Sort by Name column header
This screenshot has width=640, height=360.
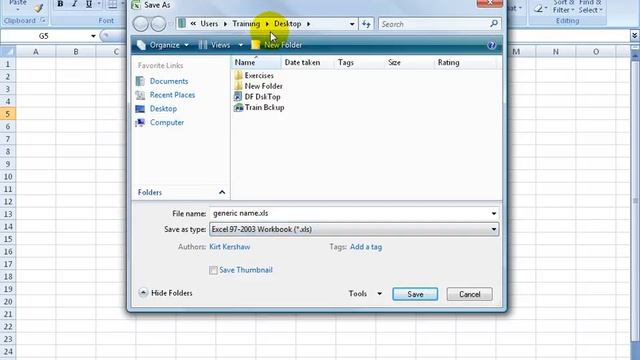click(256, 62)
